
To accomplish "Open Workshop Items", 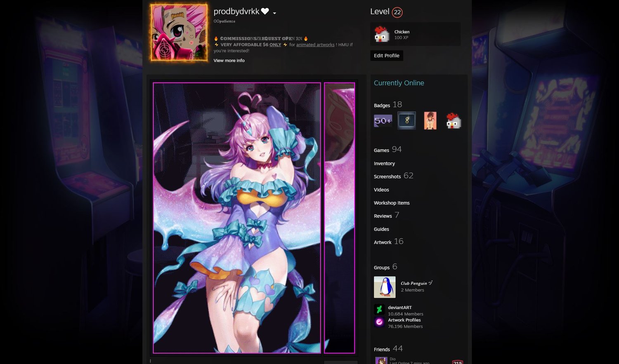I will click(392, 203).
